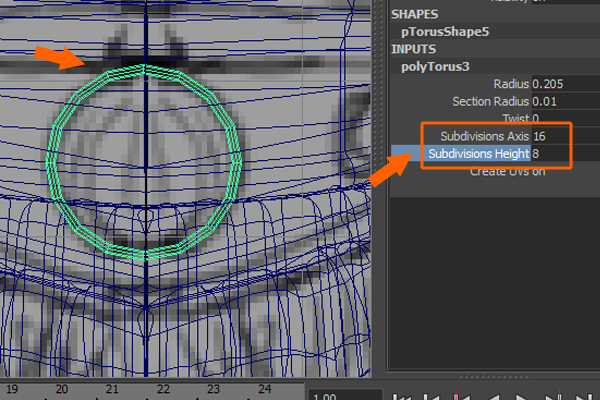Viewport: 600px width, 400px height.
Task: Jump to frame 21 on the time slider
Action: [x=112, y=389]
